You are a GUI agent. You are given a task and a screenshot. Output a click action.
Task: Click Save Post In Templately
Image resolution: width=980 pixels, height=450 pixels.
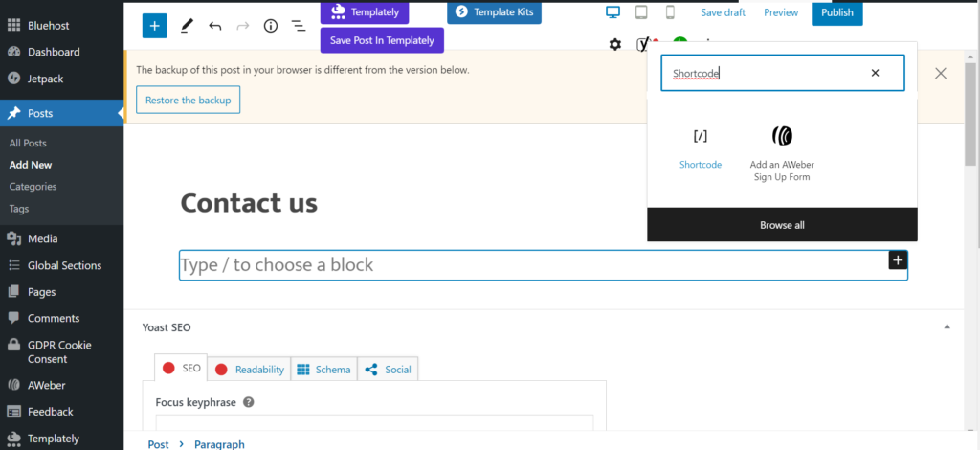pyautogui.click(x=382, y=40)
